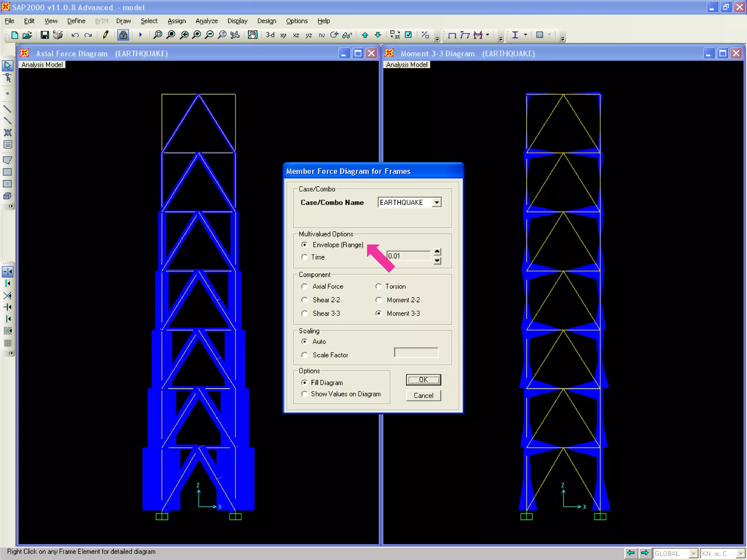Open the Case/Combo Name dropdown
747x560 pixels.
(x=437, y=202)
